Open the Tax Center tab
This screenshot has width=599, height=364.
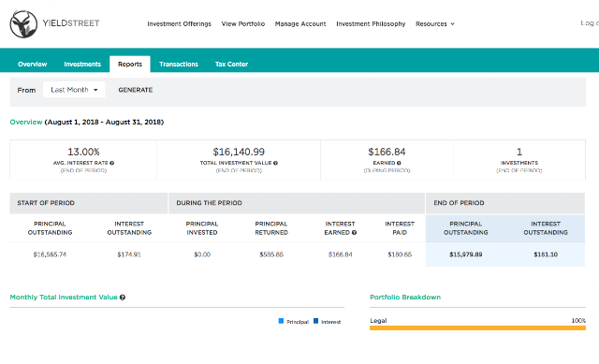(x=231, y=65)
